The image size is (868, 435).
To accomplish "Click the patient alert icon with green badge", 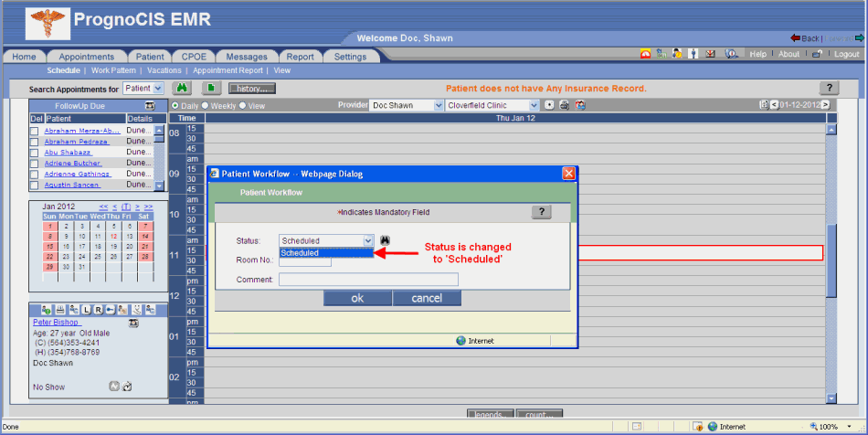I will 46,310.
